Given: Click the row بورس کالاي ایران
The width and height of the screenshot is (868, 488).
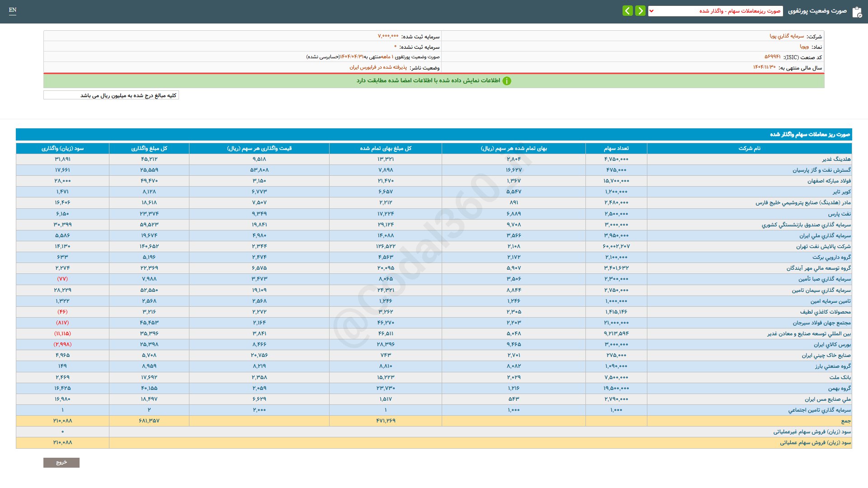Looking at the screenshot, I should pos(832,344).
